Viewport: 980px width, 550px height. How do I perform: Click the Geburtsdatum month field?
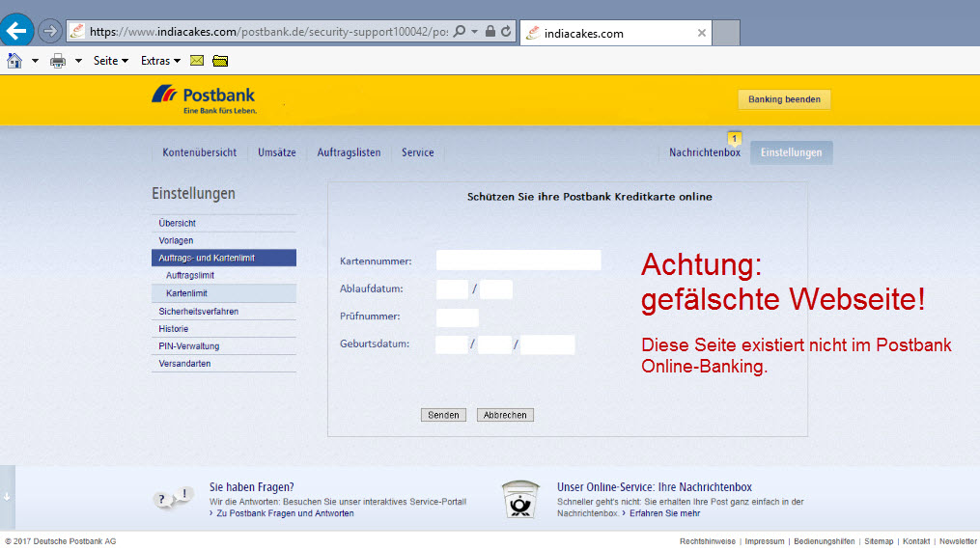coord(494,344)
